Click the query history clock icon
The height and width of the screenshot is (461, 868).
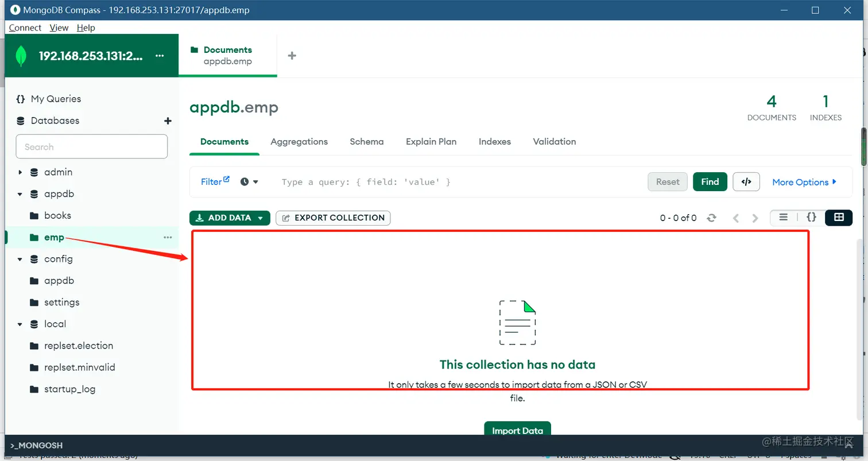245,181
